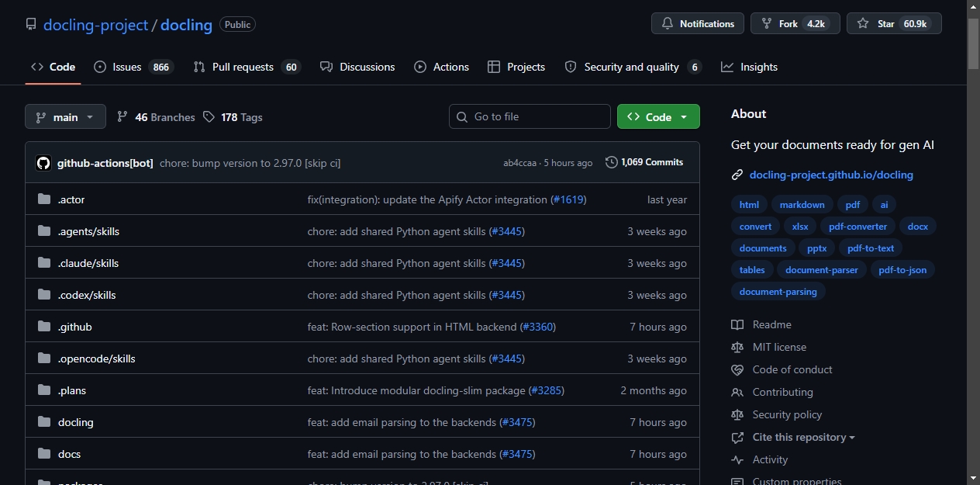Open pull request #3285 link

pos(547,390)
